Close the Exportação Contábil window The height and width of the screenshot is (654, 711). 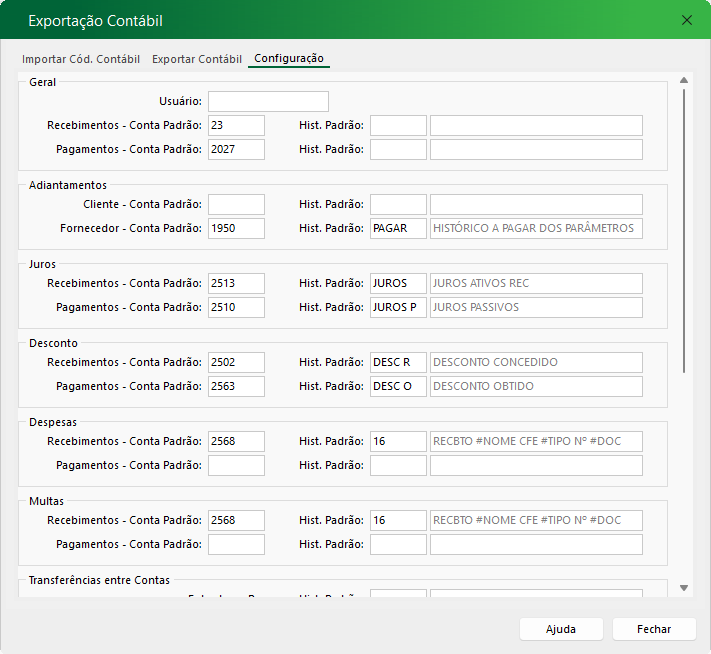click(x=686, y=20)
